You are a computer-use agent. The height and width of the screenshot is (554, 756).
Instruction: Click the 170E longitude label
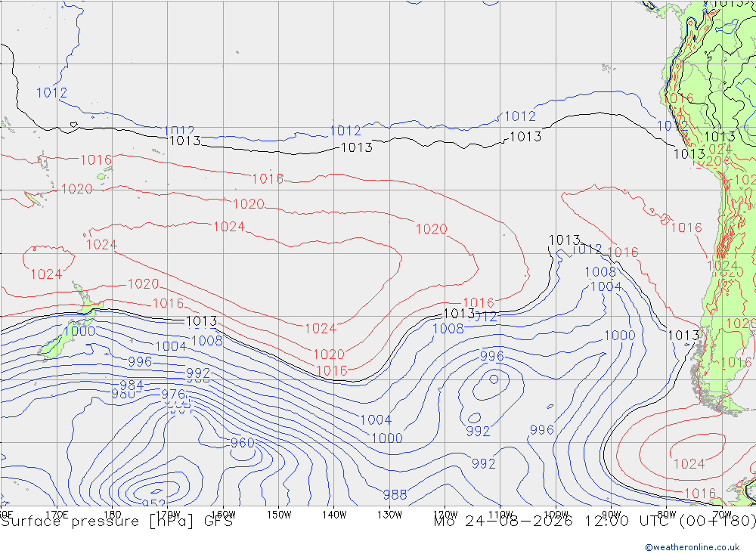(x=57, y=515)
